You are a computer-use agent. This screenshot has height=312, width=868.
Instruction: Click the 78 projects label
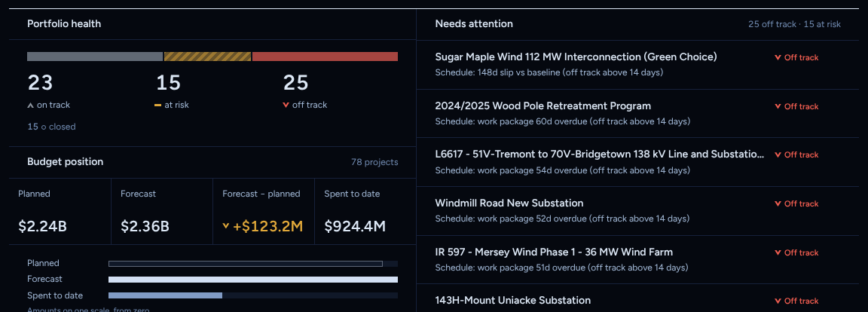click(x=374, y=162)
